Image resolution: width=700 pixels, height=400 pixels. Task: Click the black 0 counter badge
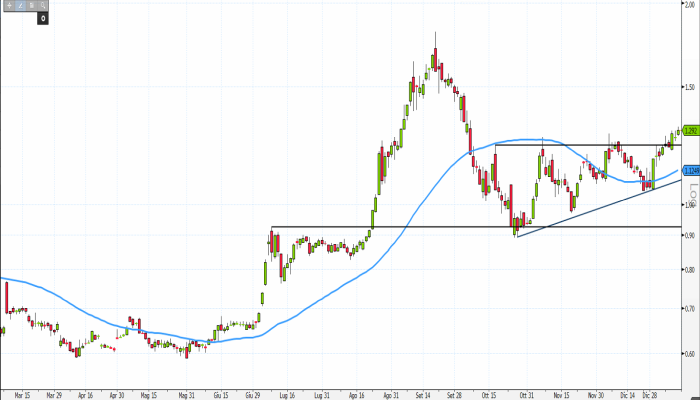43,18
